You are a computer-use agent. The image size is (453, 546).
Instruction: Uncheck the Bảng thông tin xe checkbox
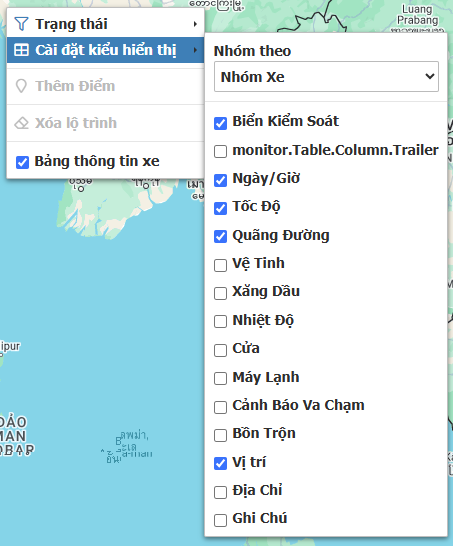click(22, 162)
